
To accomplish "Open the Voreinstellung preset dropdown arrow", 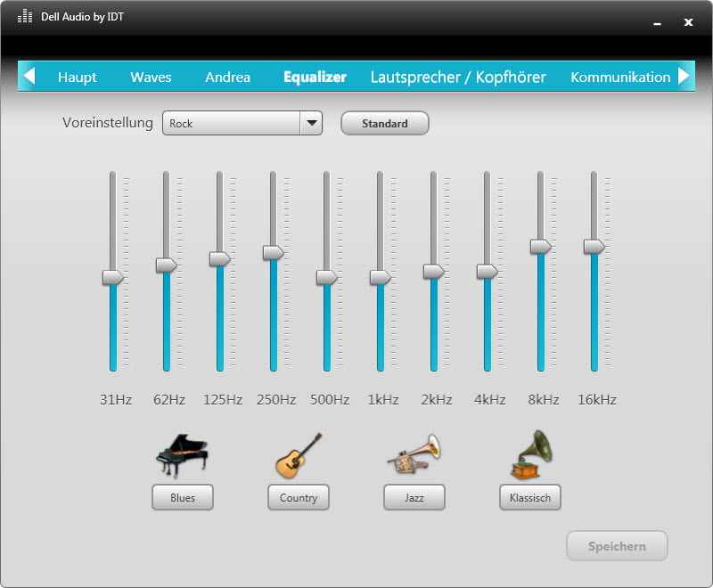I will 311,124.
